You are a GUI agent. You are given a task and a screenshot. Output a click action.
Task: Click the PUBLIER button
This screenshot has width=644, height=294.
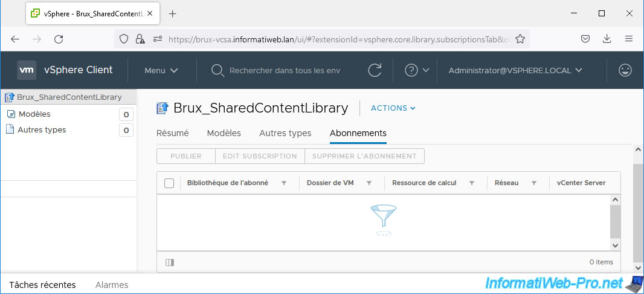(x=186, y=156)
